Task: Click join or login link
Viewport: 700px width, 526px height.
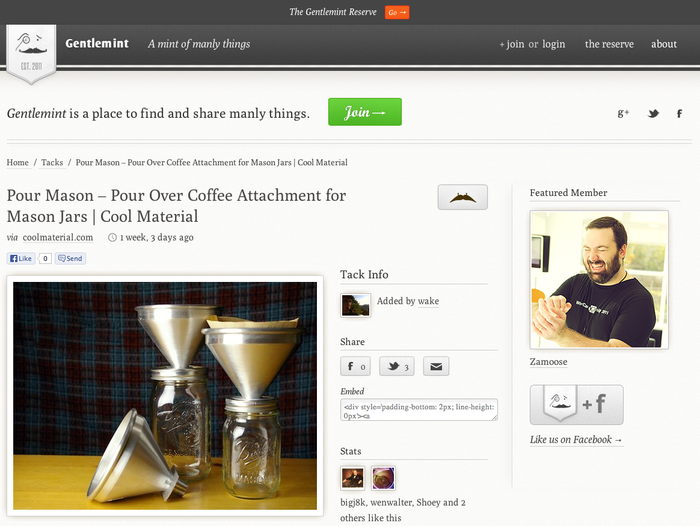Action: [x=532, y=44]
